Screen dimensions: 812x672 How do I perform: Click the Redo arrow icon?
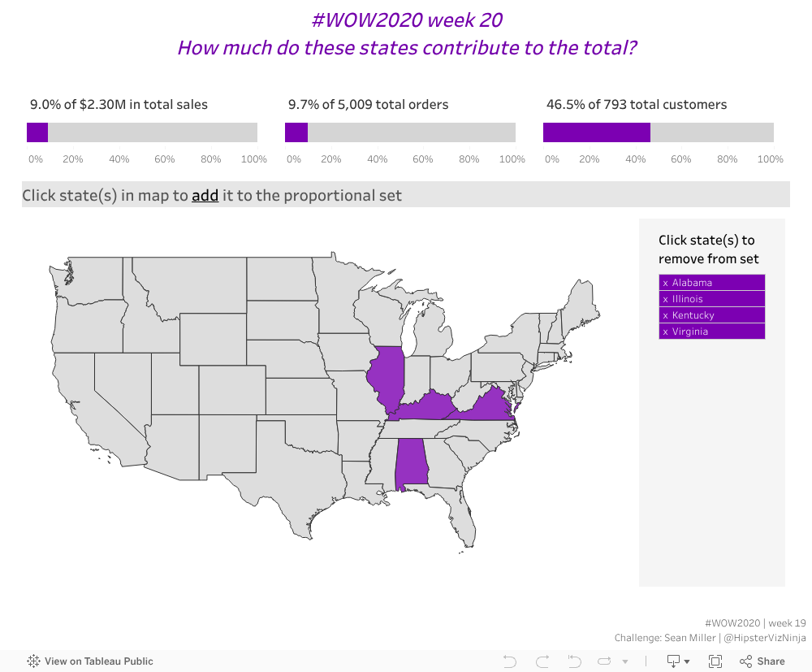click(x=542, y=661)
